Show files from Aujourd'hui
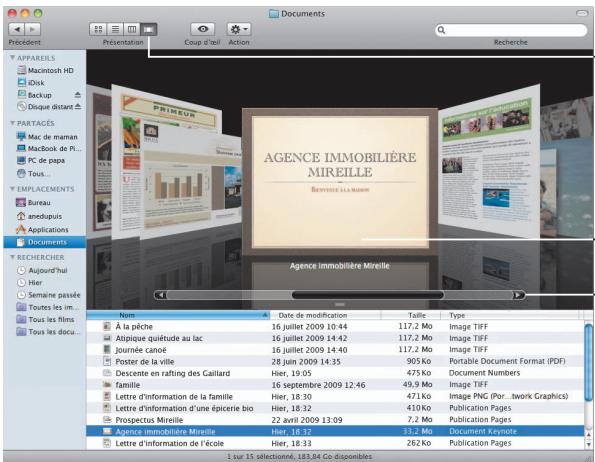 coord(42,270)
